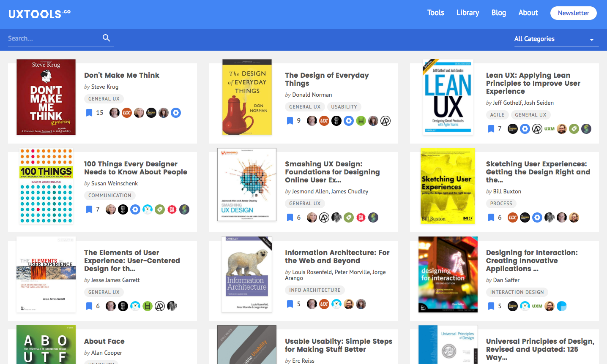Click the Newsletter button
This screenshot has width=607, height=364.
pyautogui.click(x=574, y=13)
